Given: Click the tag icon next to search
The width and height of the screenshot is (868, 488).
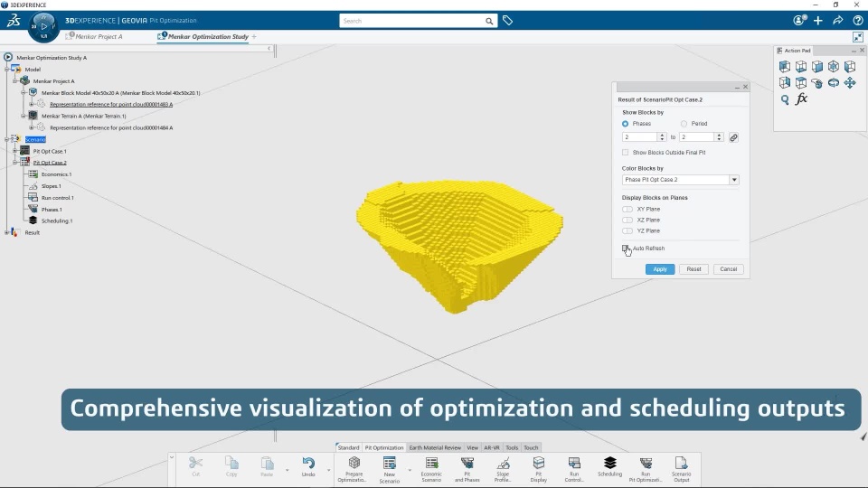Looking at the screenshot, I should pos(507,21).
